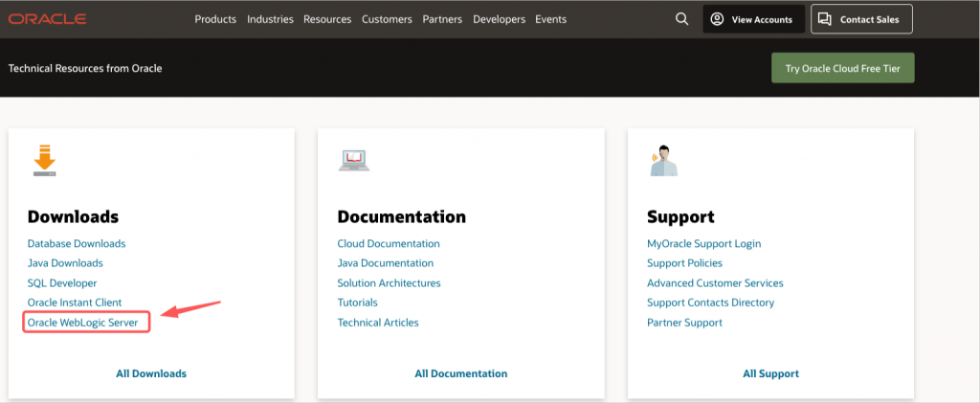Open Tutorials link
This screenshot has height=403, width=980.
click(x=358, y=302)
